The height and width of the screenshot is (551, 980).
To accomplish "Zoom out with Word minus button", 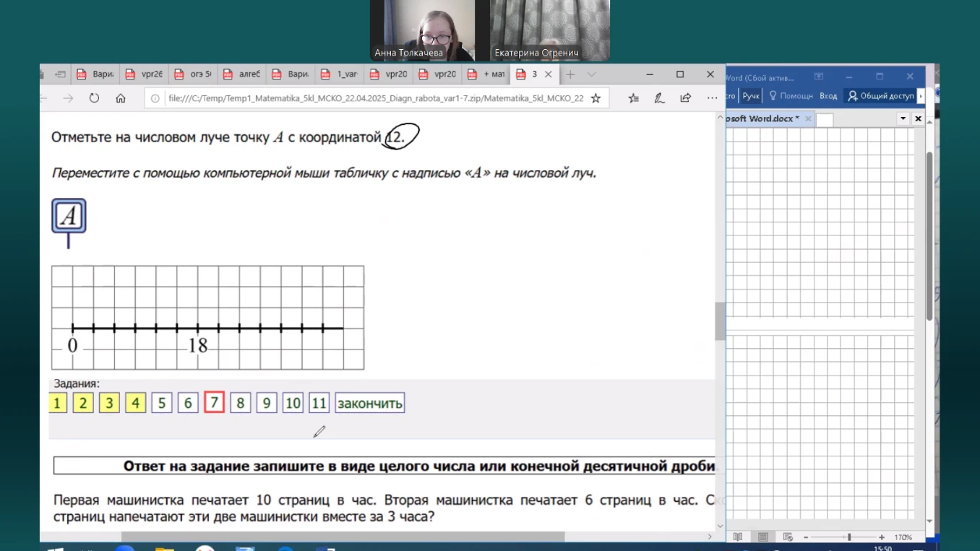I will point(805,537).
